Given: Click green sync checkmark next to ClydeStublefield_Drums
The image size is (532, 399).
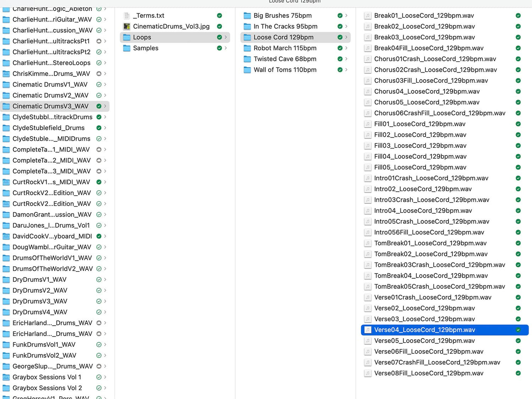Looking at the screenshot, I should tap(99, 128).
